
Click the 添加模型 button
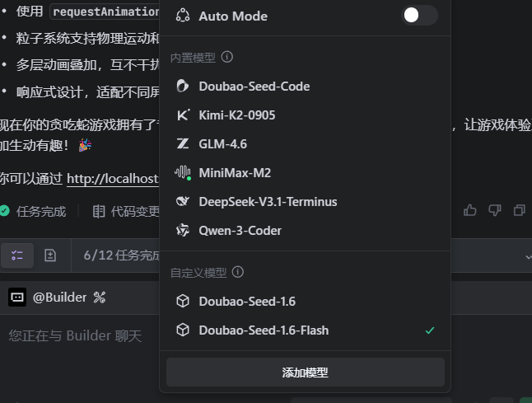coord(305,373)
